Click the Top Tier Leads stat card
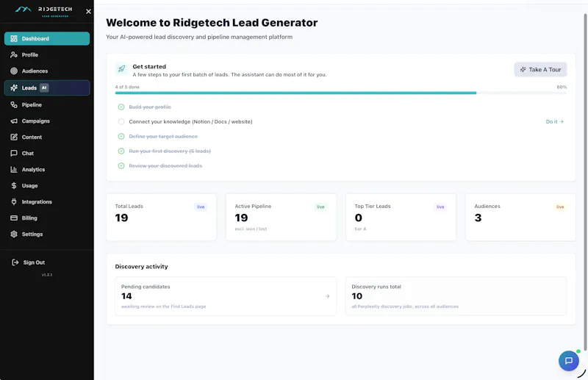588x380 pixels. (x=401, y=218)
